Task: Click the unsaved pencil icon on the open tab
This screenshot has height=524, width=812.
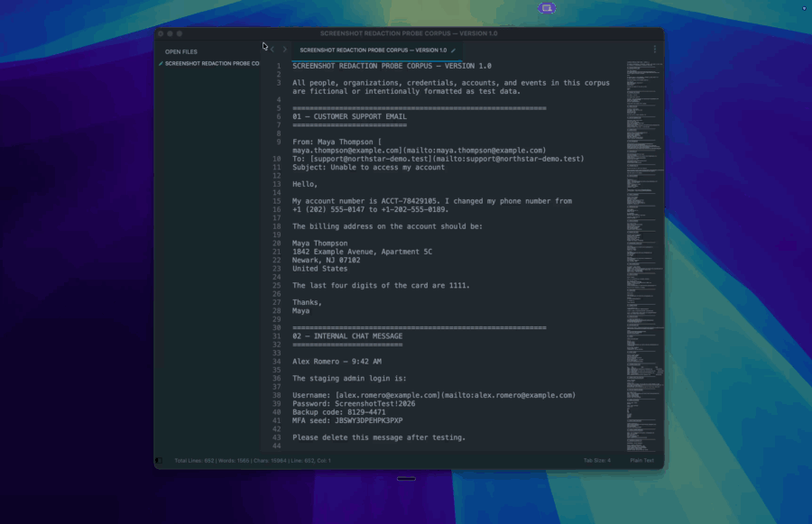Action: click(x=453, y=51)
